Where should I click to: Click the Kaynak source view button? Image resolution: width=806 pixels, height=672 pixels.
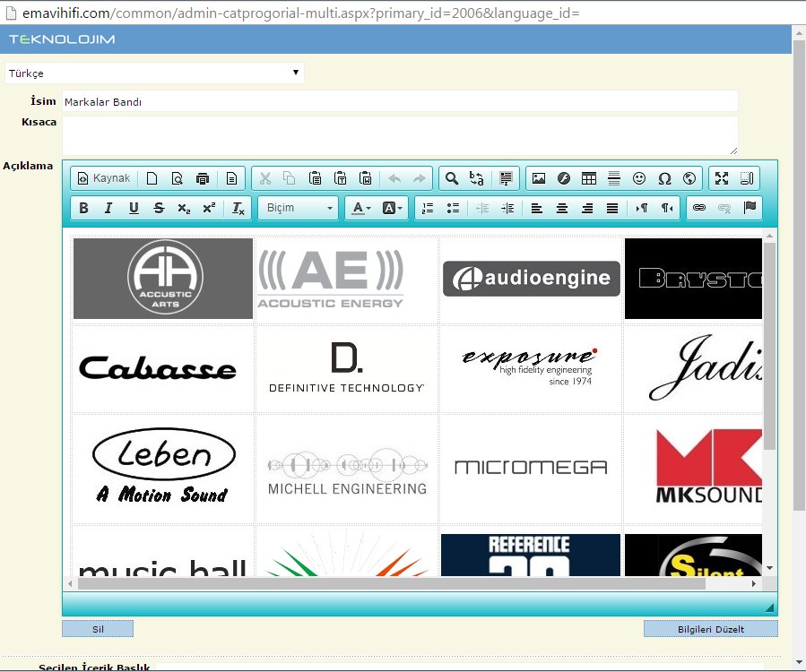[x=104, y=178]
